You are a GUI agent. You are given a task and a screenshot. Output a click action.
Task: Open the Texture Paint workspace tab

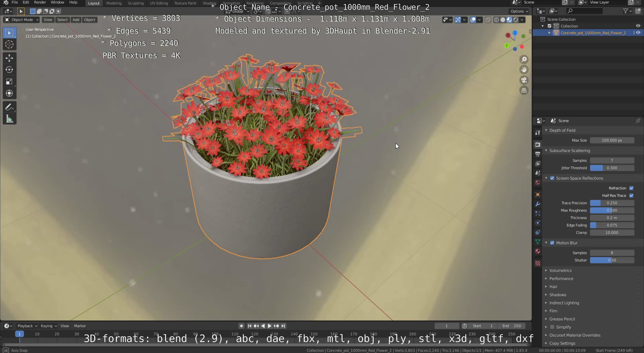click(x=185, y=3)
